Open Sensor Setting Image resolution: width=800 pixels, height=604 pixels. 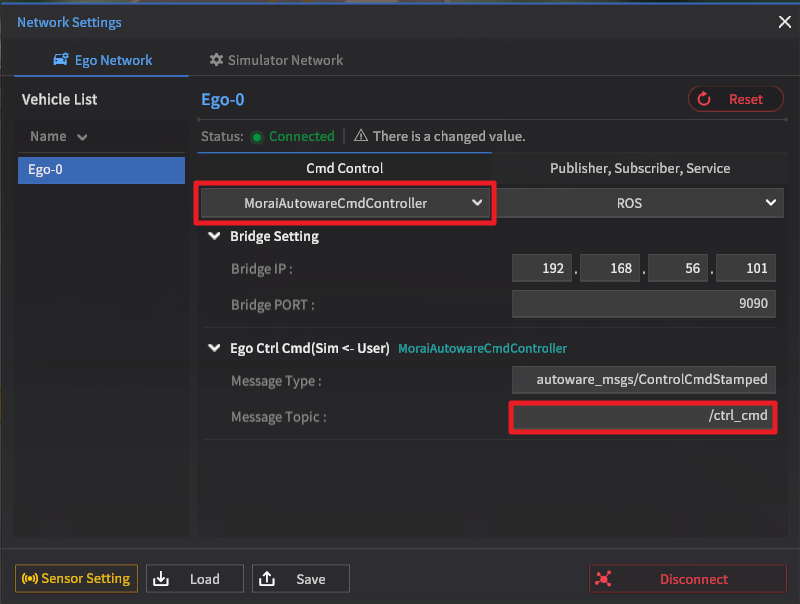pos(76,578)
